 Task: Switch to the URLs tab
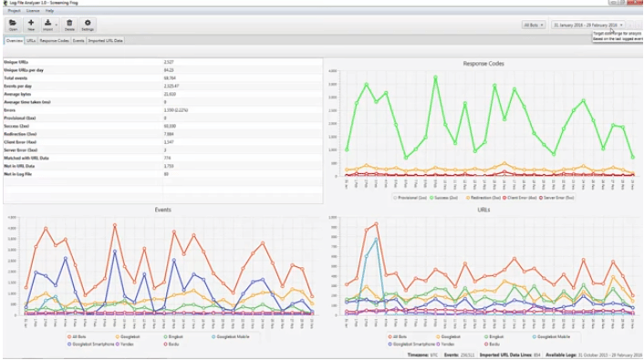tap(31, 41)
